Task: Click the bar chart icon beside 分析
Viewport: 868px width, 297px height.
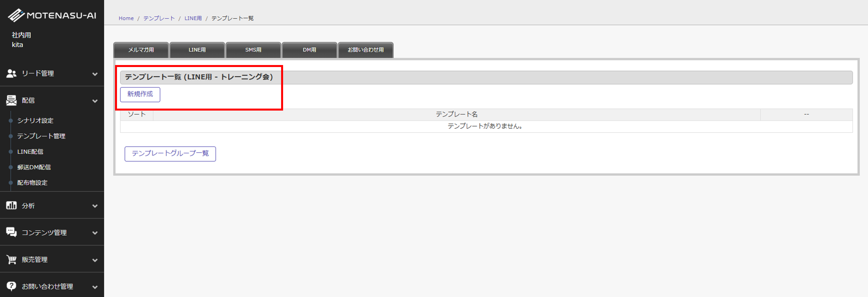Action: pyautogui.click(x=11, y=205)
